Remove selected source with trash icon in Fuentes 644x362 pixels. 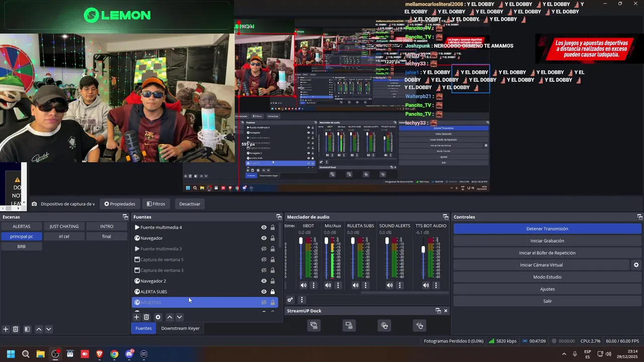146,317
